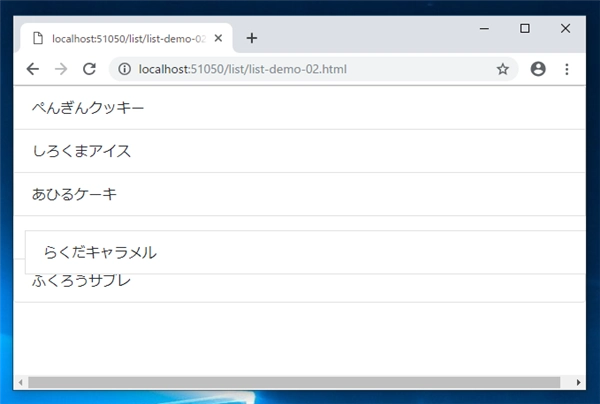Close the browser window

click(x=565, y=29)
